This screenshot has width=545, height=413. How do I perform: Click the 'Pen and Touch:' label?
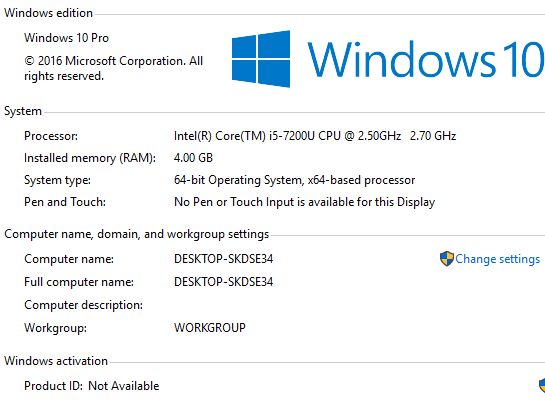click(x=65, y=202)
